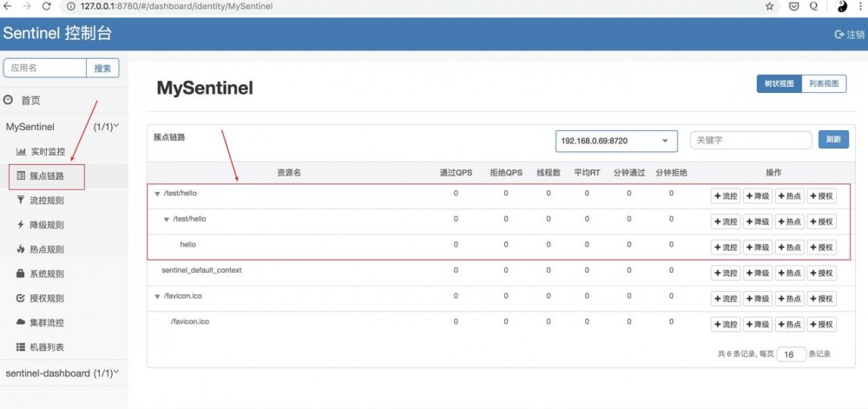Open 集群流控 cluster flow control
This screenshot has height=409, width=868.
47,322
